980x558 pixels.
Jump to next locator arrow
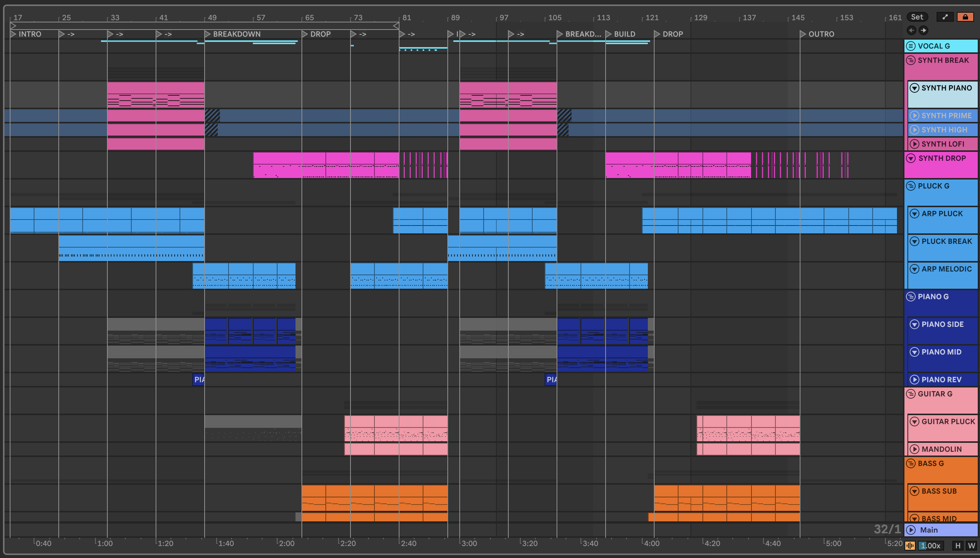(923, 30)
